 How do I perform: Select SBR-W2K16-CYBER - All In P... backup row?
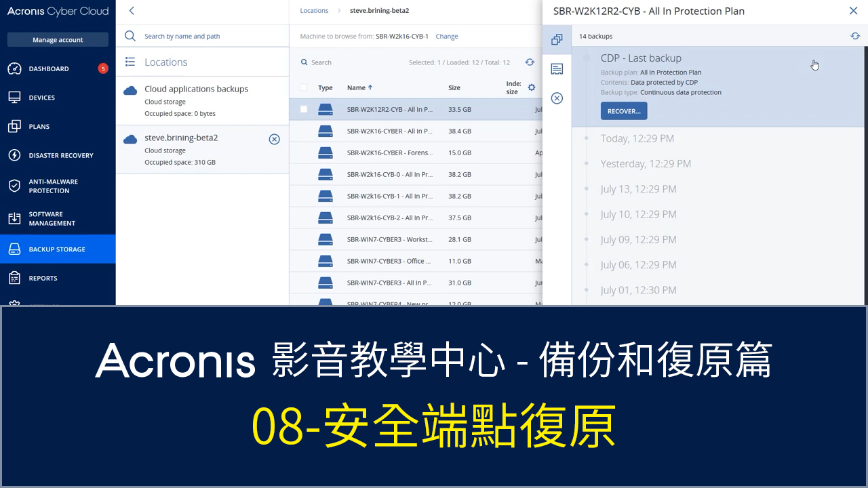pos(416,131)
